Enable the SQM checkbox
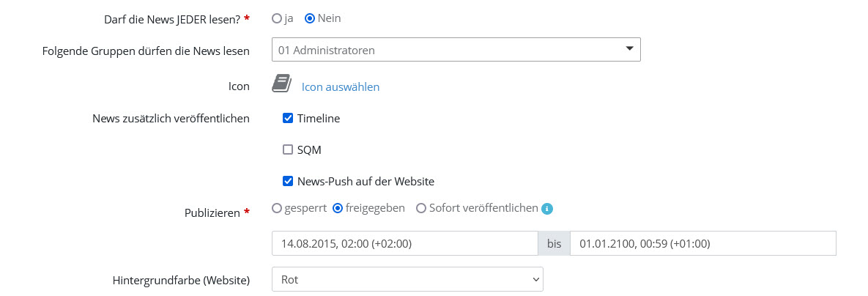Screen dimensions: 868x296 tap(288, 149)
